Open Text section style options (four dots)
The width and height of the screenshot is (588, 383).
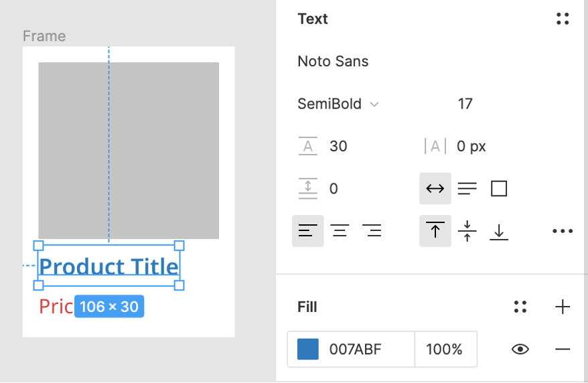point(563,19)
